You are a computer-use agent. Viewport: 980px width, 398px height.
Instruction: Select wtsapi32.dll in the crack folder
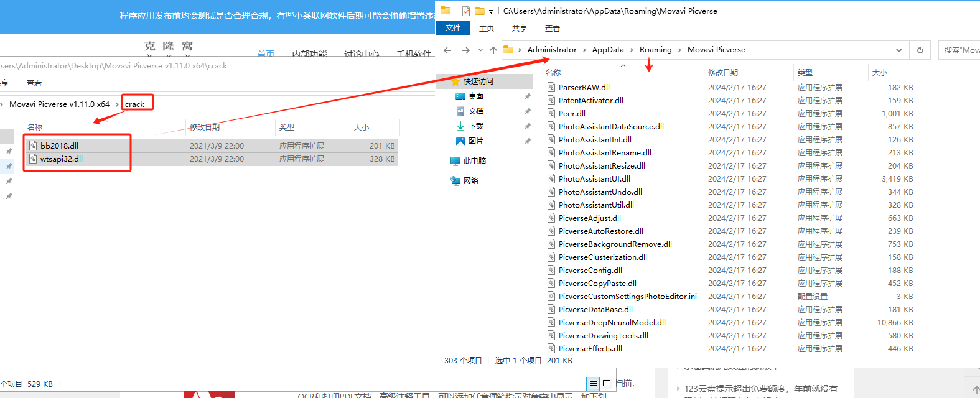[x=62, y=159]
